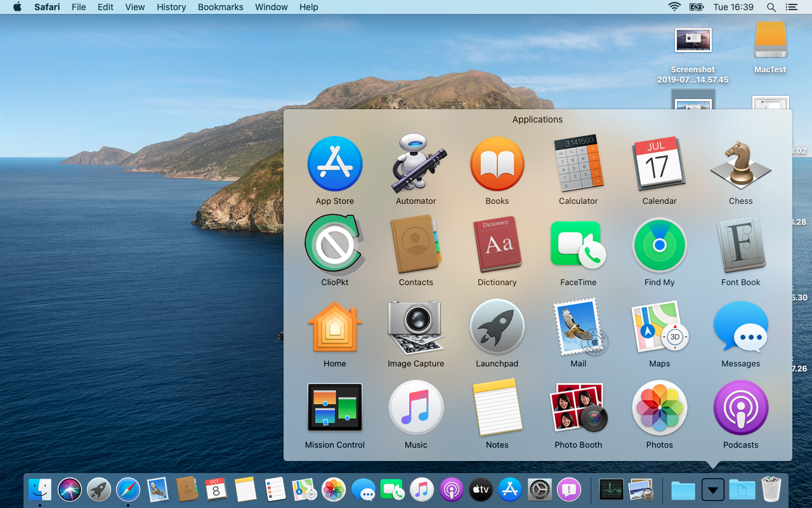Click the Wi-Fi status icon
The width and height of the screenshot is (812, 508).
coord(674,7)
